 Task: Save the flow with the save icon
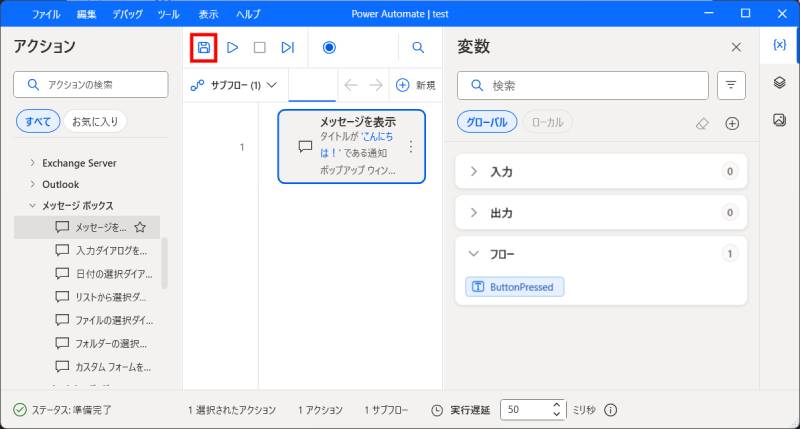pyautogui.click(x=204, y=47)
